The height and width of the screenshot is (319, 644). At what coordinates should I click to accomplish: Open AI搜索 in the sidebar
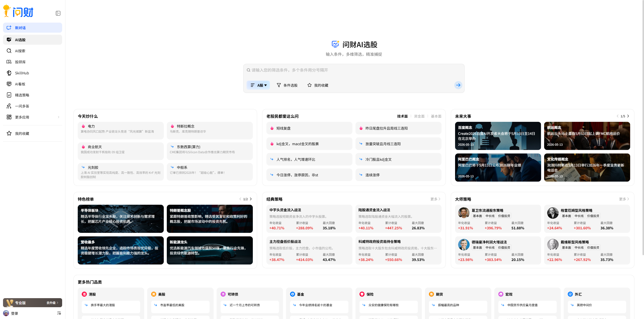pyautogui.click(x=32, y=51)
